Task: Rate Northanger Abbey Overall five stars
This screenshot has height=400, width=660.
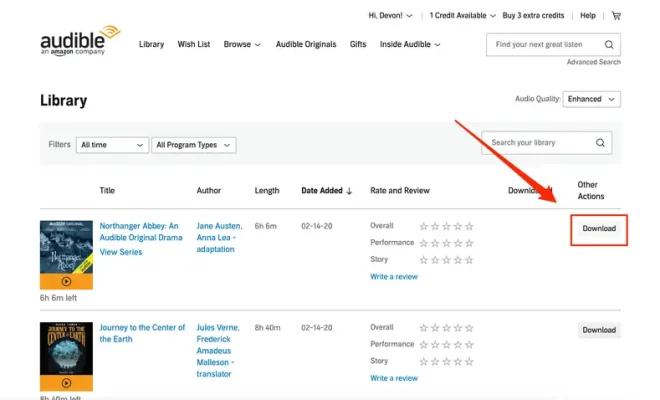Action: tap(469, 227)
